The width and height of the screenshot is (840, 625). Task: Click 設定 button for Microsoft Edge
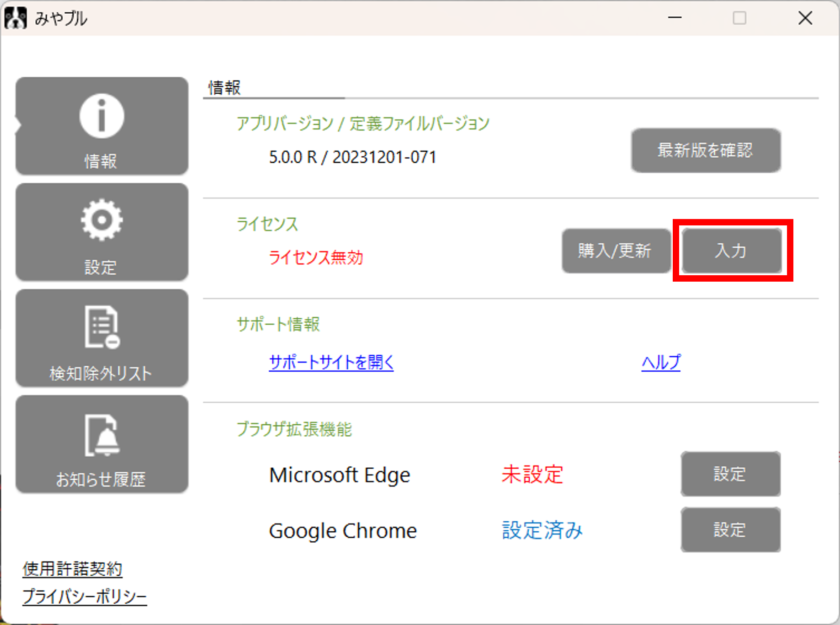coord(730,474)
